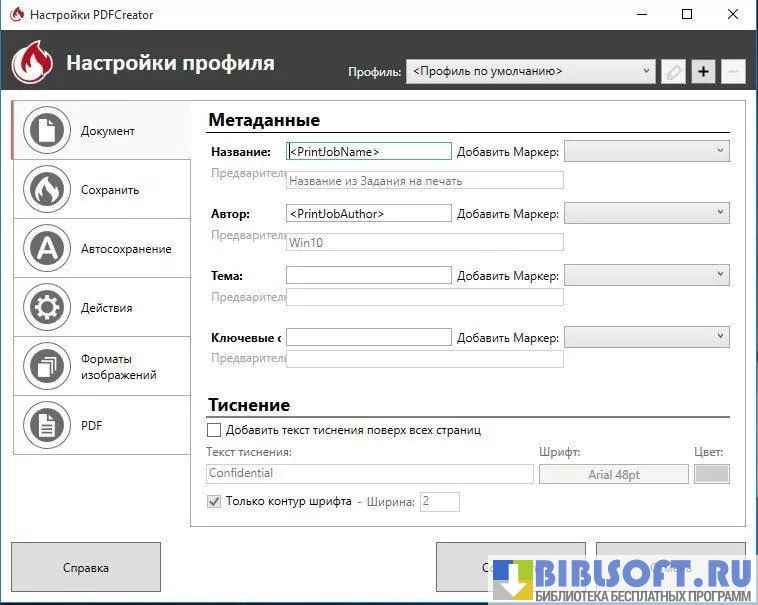Click the flame icon beside Сохранить
The height and width of the screenshot is (605, 758).
(47, 190)
